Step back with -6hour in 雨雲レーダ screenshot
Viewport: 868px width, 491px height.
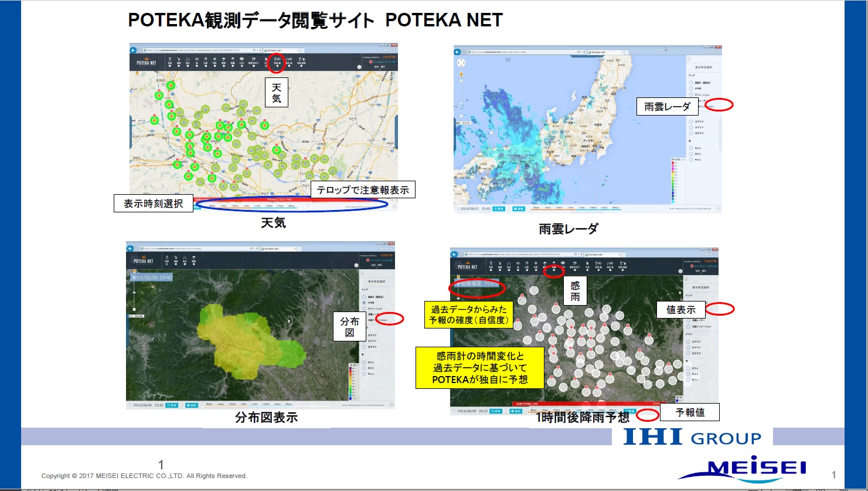[536, 208]
